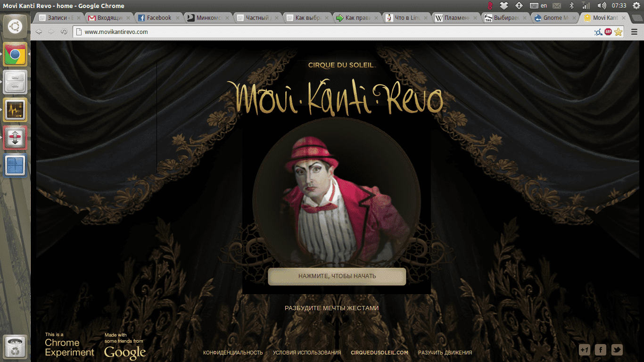Open the Dropbox tray indicator
The width and height of the screenshot is (644, 362).
click(x=504, y=6)
